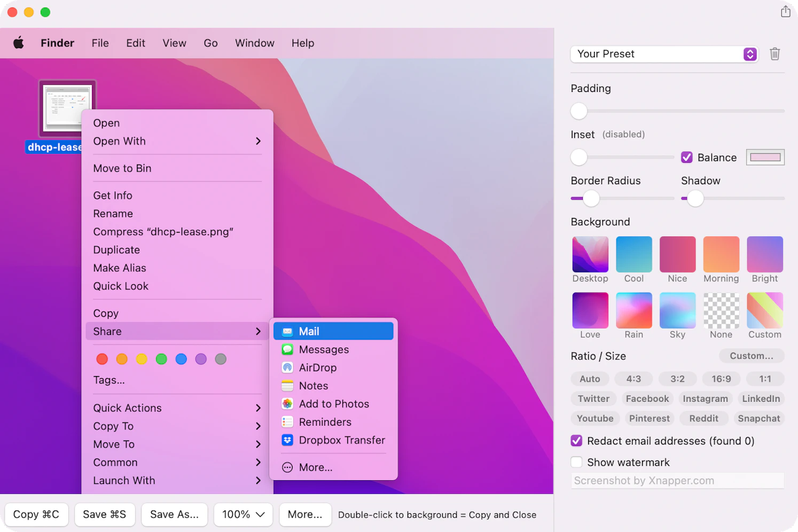Viewport: 798px width, 532px height.
Task: Click the share icon in title bar
Action: tap(785, 12)
